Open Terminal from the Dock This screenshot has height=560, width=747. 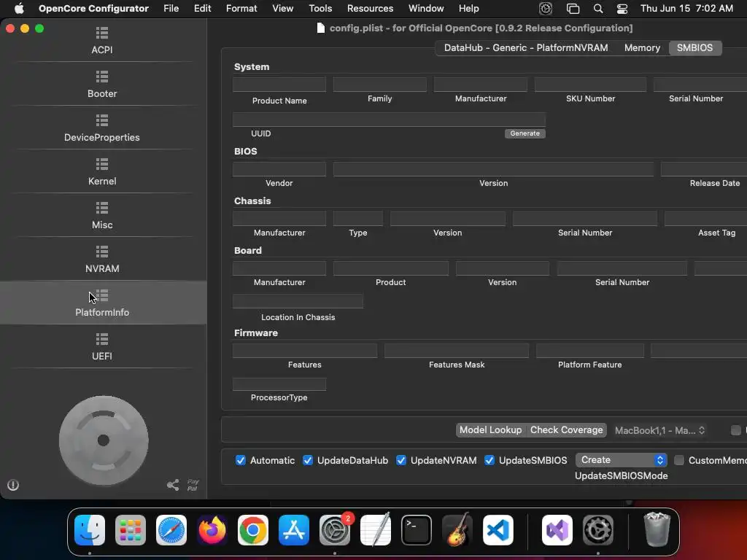pos(417,530)
